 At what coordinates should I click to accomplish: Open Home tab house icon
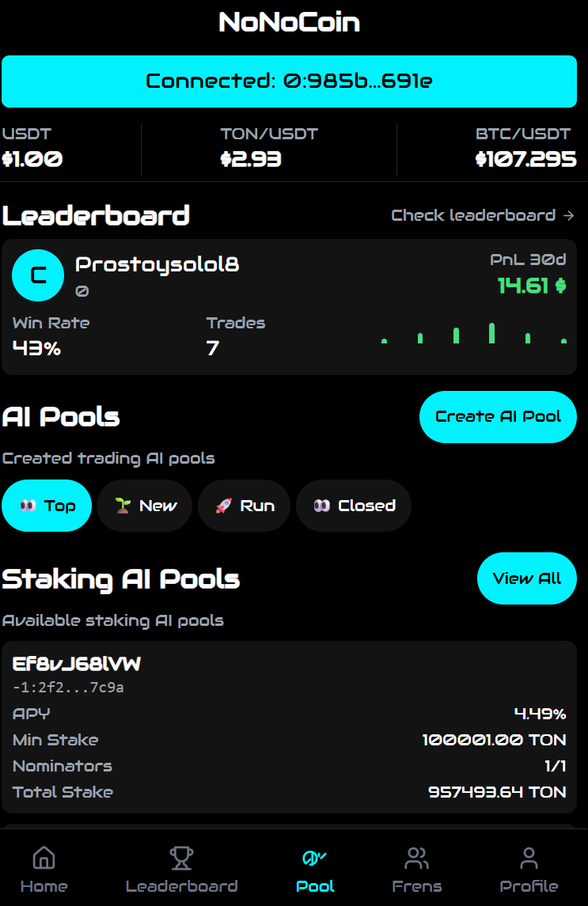44,858
